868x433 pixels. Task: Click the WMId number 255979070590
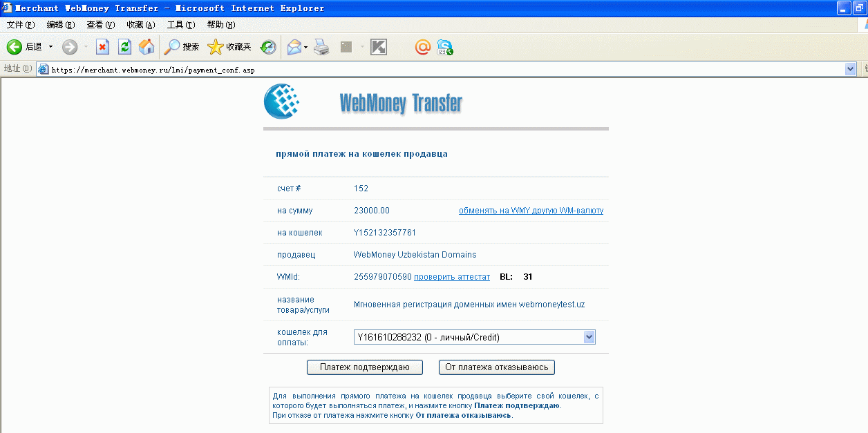pos(382,277)
